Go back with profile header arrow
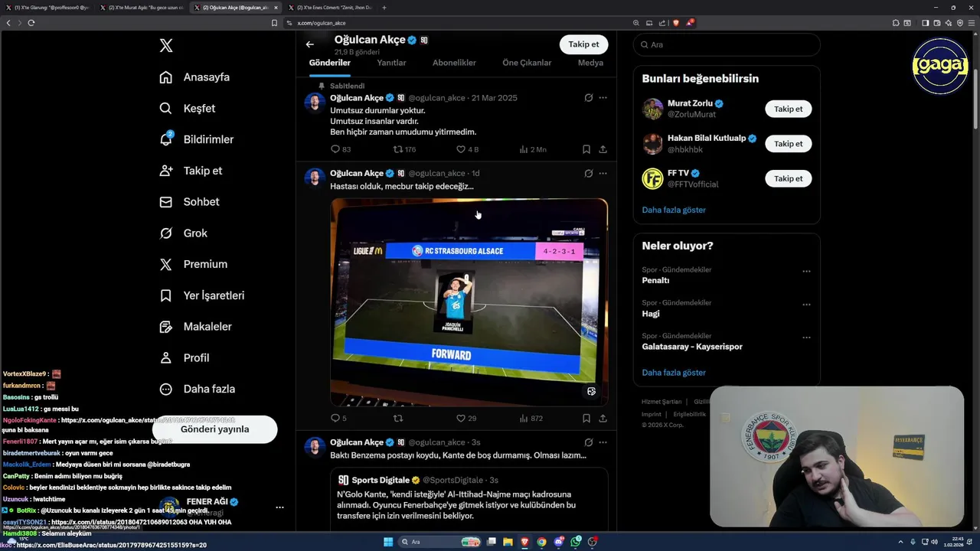Viewport: 980px width, 551px height. point(309,44)
